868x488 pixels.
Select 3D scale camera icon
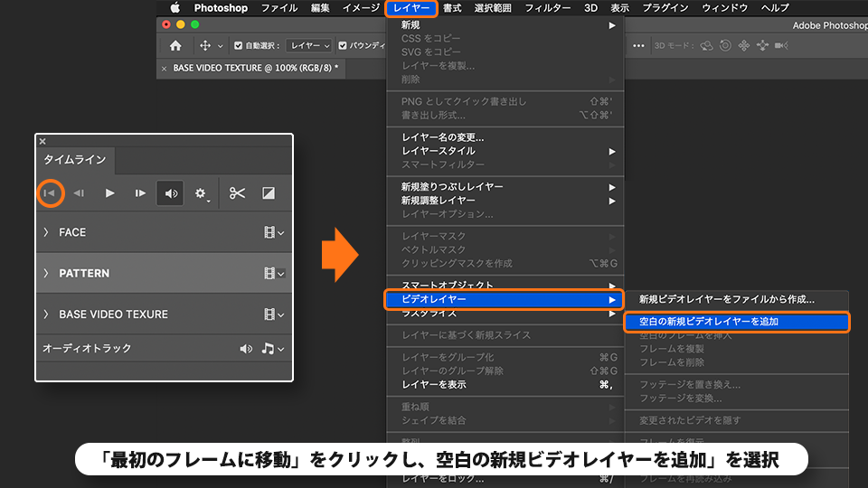coord(781,45)
